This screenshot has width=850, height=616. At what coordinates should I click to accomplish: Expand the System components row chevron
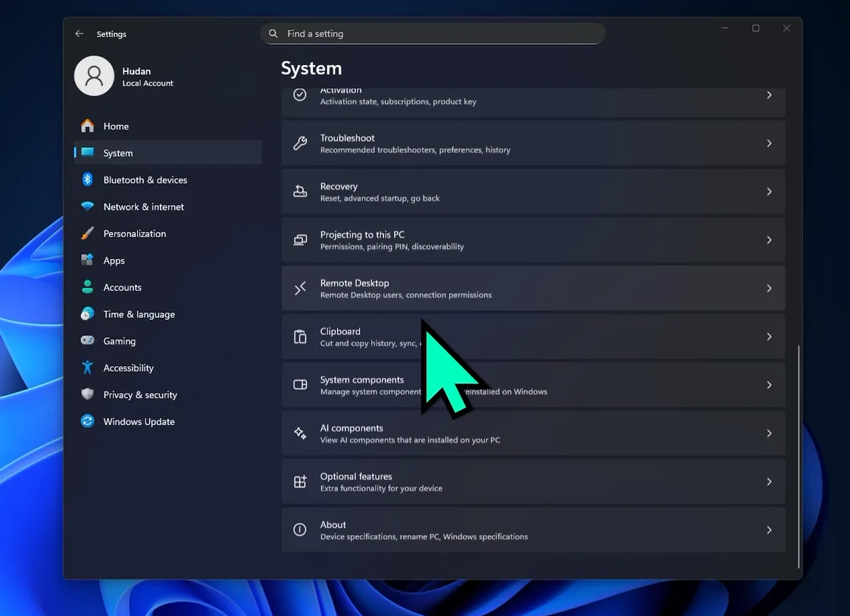pyautogui.click(x=769, y=384)
